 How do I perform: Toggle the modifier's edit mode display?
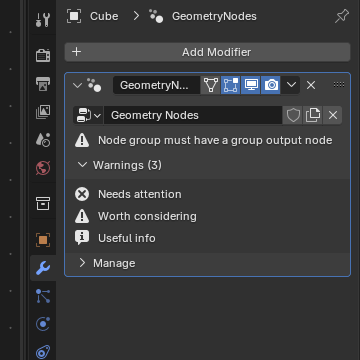click(x=230, y=85)
